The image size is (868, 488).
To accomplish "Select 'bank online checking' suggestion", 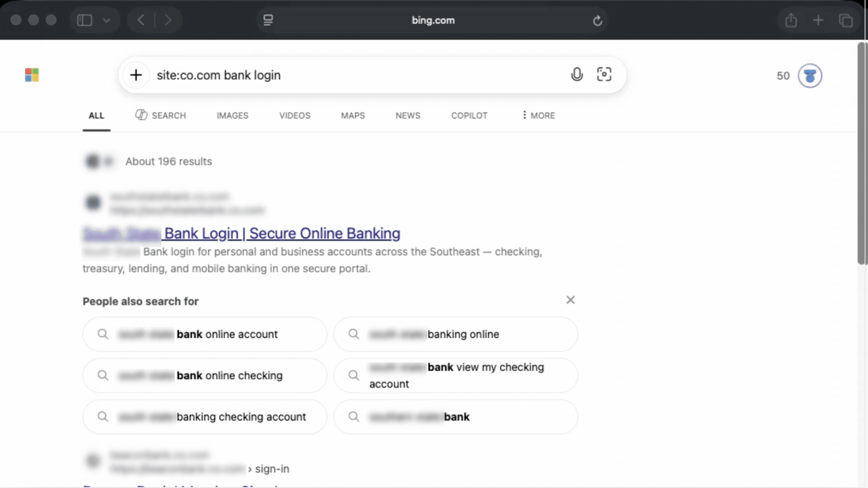I will point(205,375).
